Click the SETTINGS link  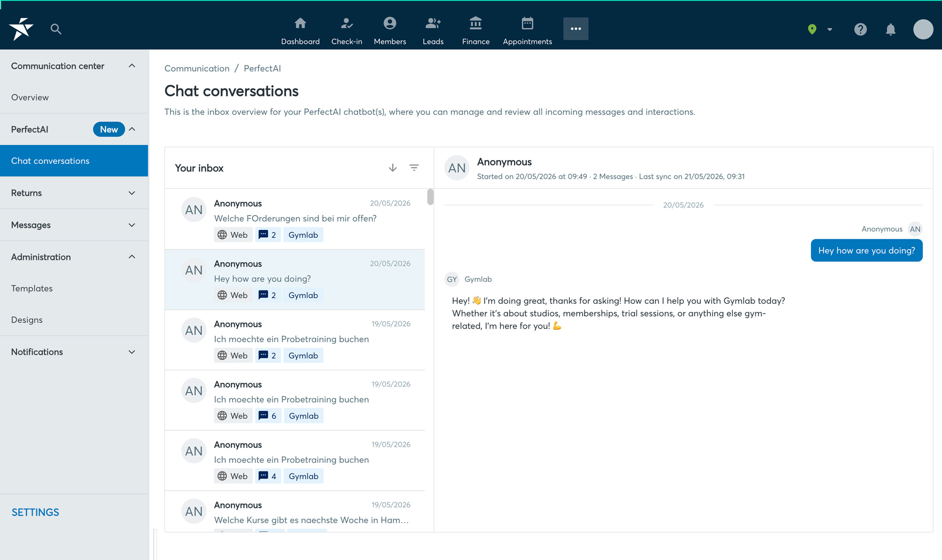35,512
